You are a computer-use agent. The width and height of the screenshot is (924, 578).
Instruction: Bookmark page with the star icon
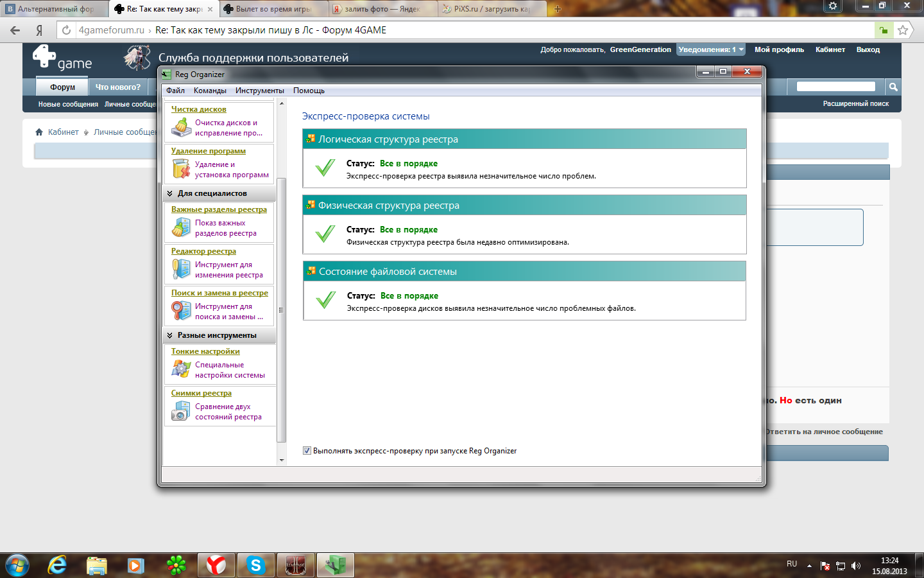903,30
